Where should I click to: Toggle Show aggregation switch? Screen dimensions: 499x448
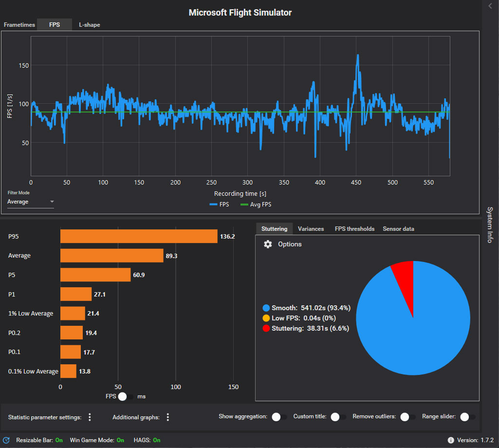tap(279, 417)
